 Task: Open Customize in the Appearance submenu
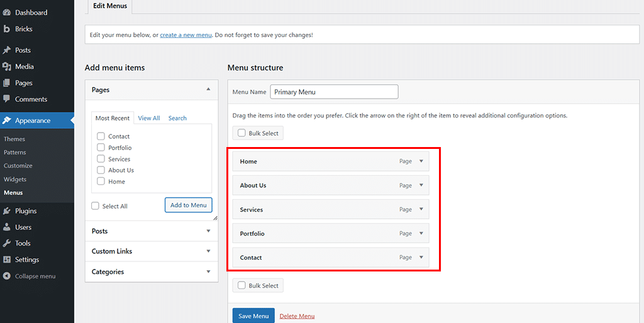point(18,166)
